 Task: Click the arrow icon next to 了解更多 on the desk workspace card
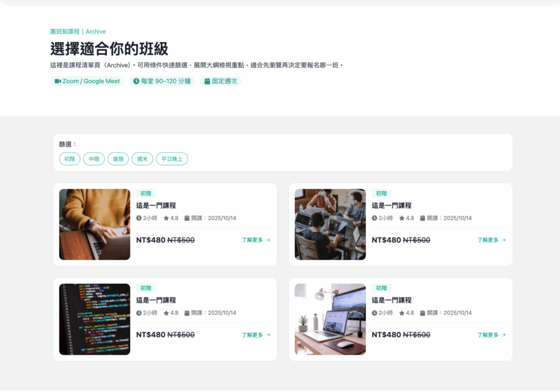pyautogui.click(x=504, y=335)
